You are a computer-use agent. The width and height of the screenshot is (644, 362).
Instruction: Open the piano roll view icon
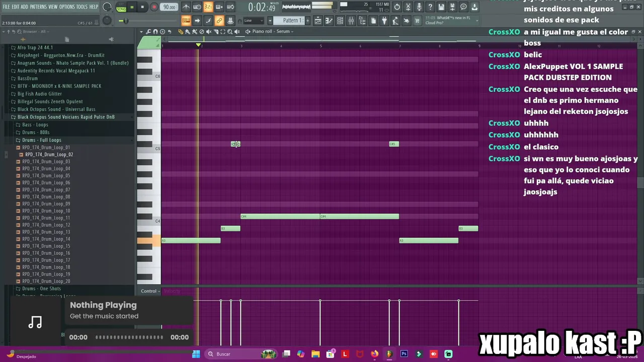pos(329,21)
